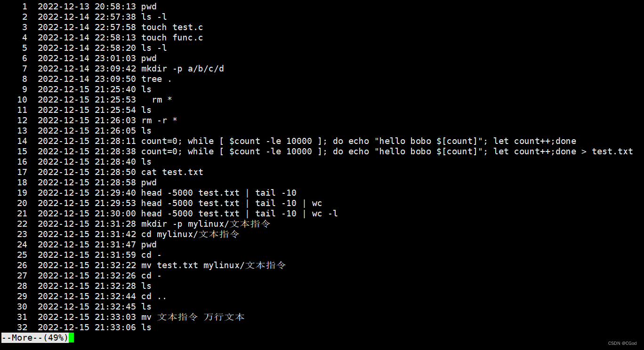Click the '万行文本' text on line 31
This screenshot has width=644, height=350.
click(224, 317)
